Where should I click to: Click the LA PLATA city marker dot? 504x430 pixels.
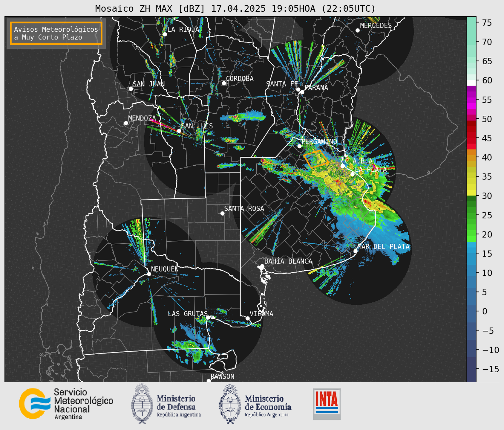pyautogui.click(x=353, y=174)
